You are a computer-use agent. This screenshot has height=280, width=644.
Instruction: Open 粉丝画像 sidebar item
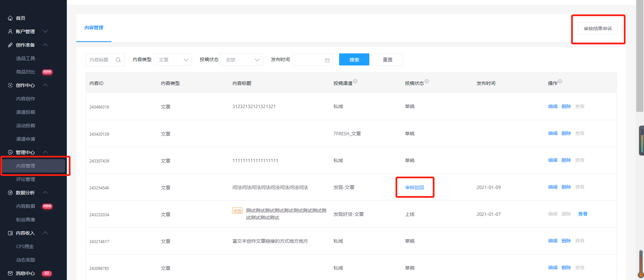click(x=26, y=220)
